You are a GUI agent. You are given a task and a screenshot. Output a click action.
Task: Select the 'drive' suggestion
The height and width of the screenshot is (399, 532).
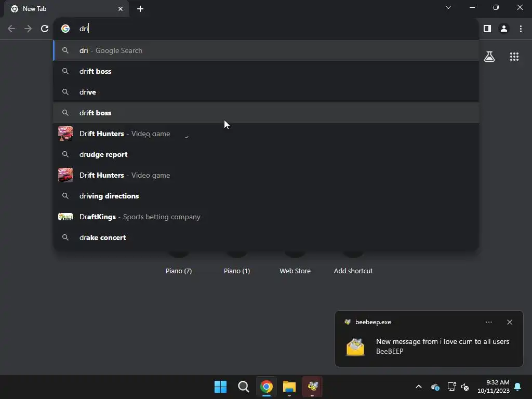click(x=266, y=92)
